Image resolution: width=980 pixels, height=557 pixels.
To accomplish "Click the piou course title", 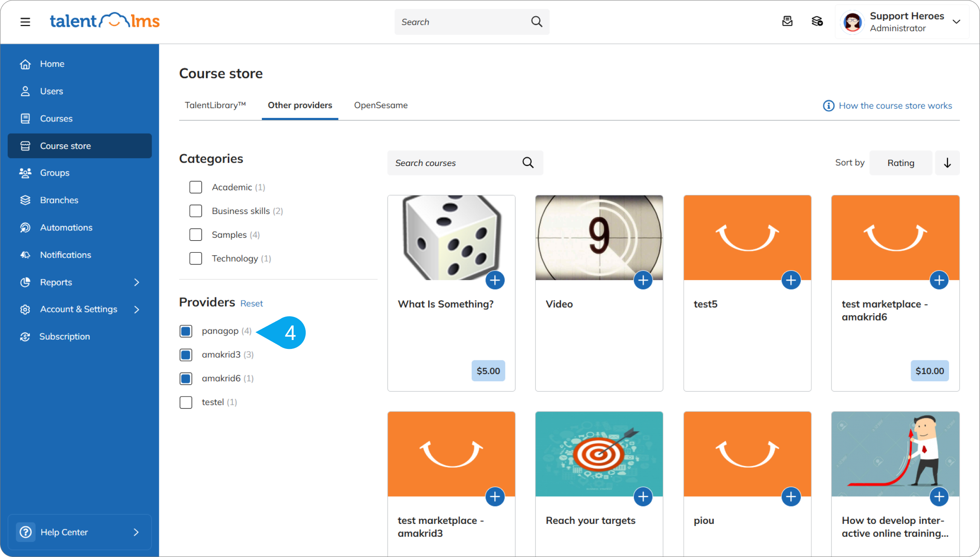I will [x=704, y=521].
